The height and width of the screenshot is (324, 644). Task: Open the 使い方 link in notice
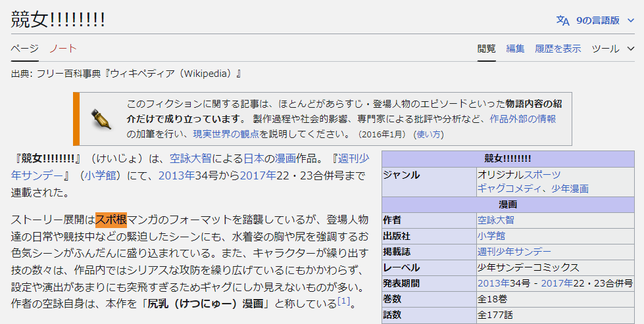tap(428, 134)
